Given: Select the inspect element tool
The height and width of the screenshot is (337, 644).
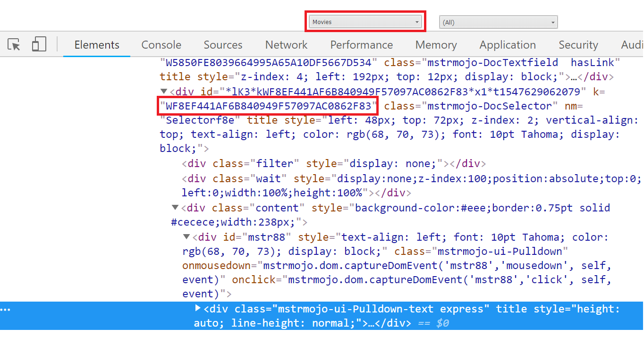Looking at the screenshot, I should [14, 44].
